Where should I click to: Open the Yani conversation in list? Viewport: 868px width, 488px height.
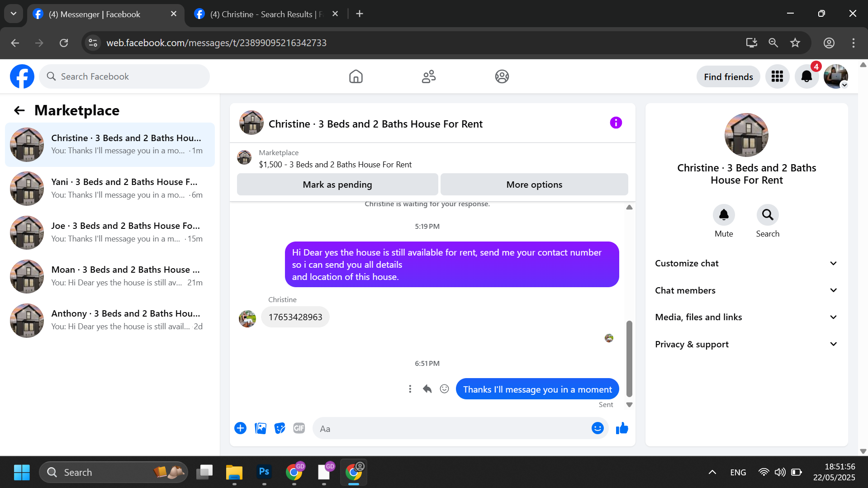(x=110, y=189)
